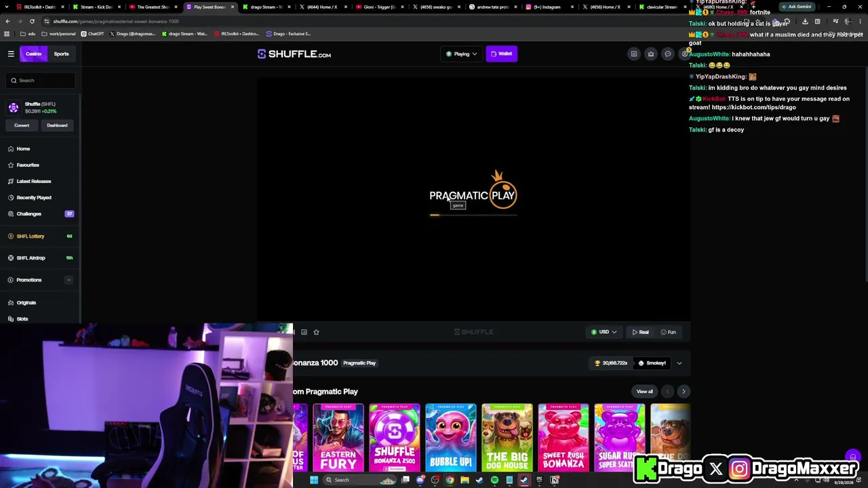The height and width of the screenshot is (488, 868).
Task: Open the Shuffle Bonanza 2500 game thumbnail
Action: 395,438
